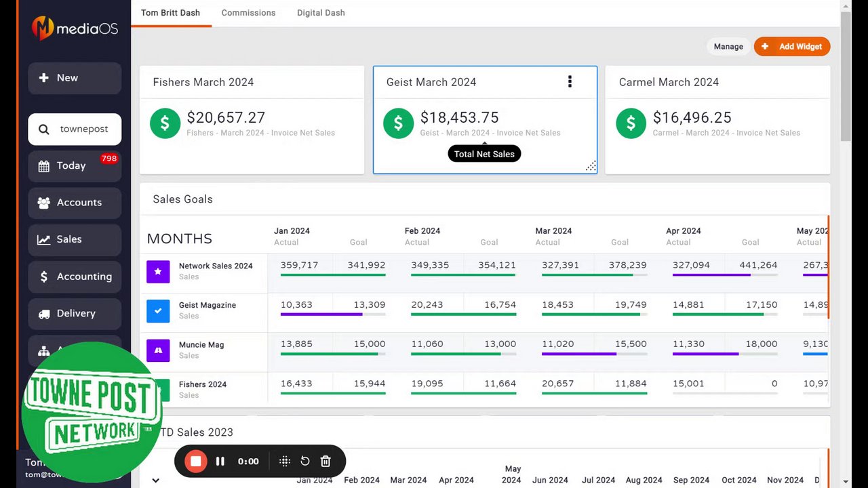Click the 359,717 actual value
868x488 pixels.
pos(299,265)
